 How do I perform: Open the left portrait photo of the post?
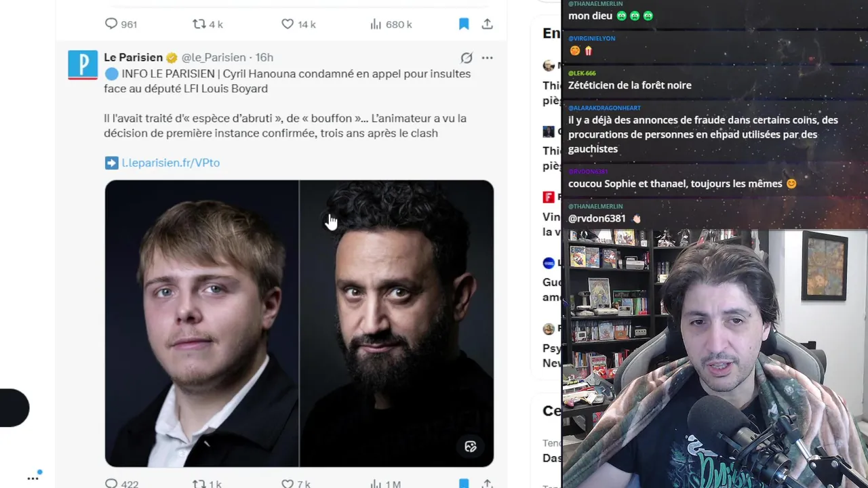pos(201,323)
